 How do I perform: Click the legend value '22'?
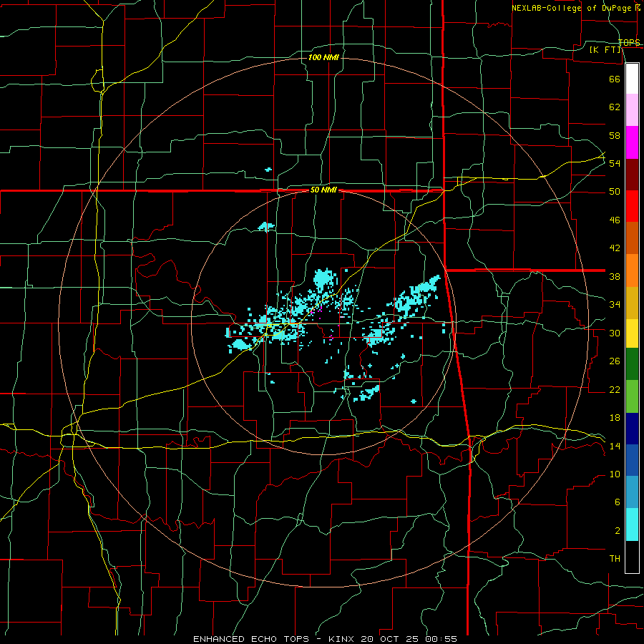(615, 389)
